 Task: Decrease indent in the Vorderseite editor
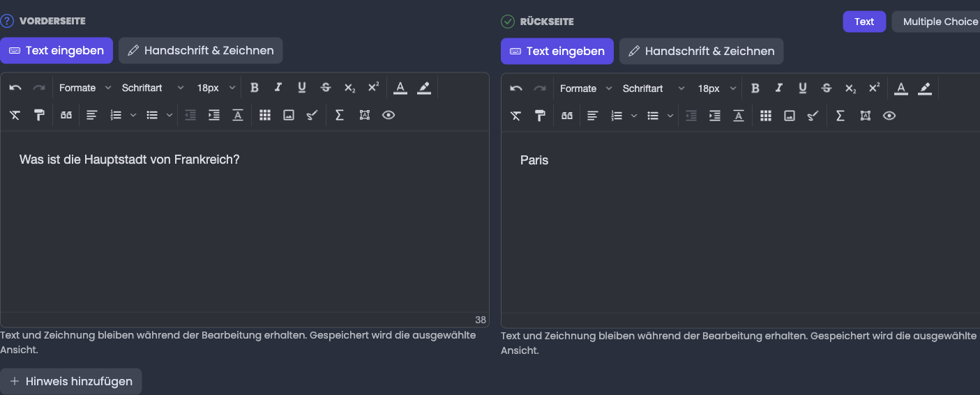pos(190,116)
